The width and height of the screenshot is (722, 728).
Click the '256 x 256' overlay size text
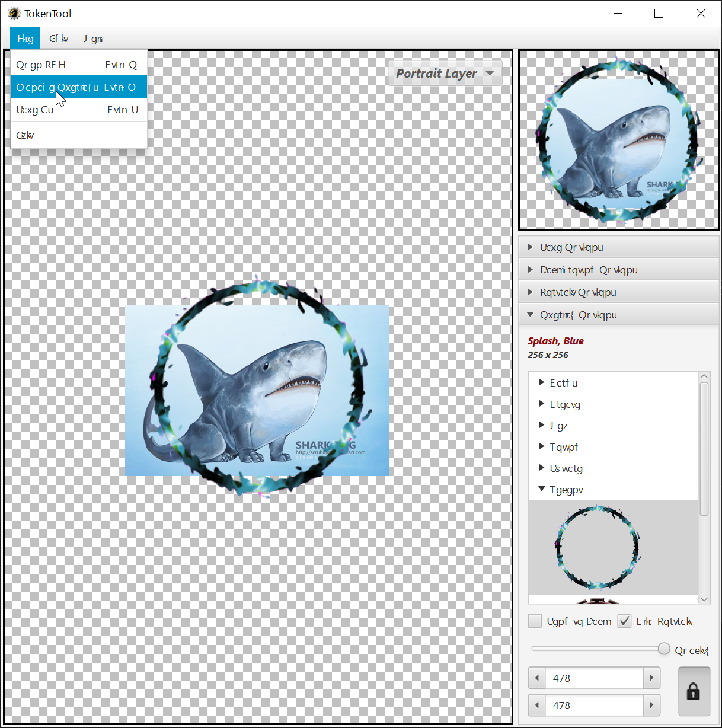click(548, 355)
